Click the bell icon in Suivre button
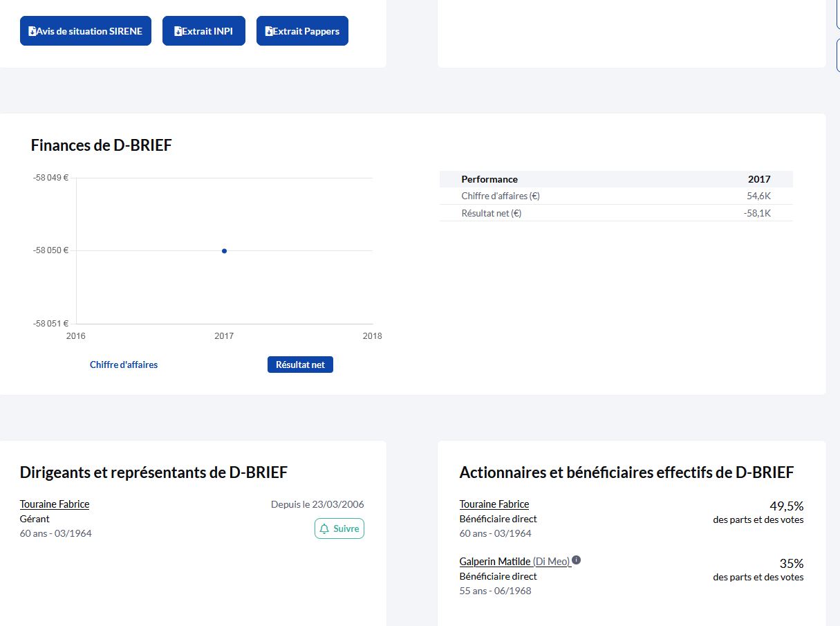 click(x=324, y=528)
